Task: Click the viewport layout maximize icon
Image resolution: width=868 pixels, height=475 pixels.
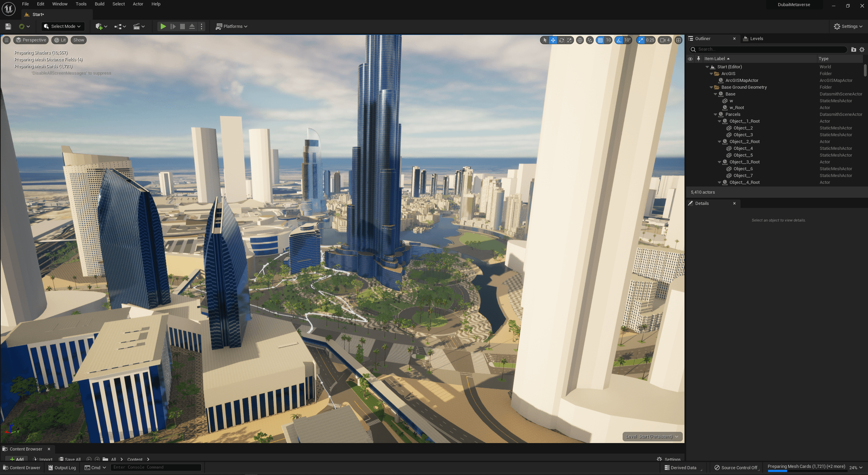Action: coord(678,40)
